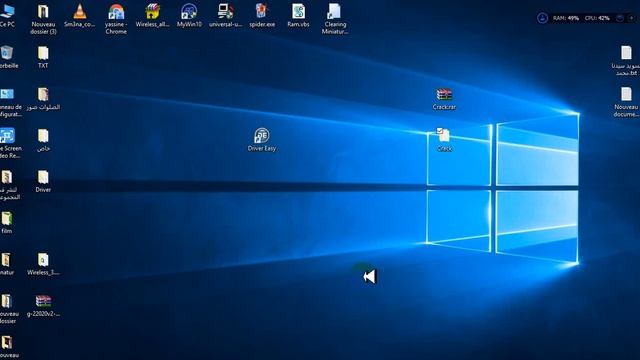The height and width of the screenshot is (360, 640).
Task: Select the screen video recorder shortcut
Action: tap(9, 144)
